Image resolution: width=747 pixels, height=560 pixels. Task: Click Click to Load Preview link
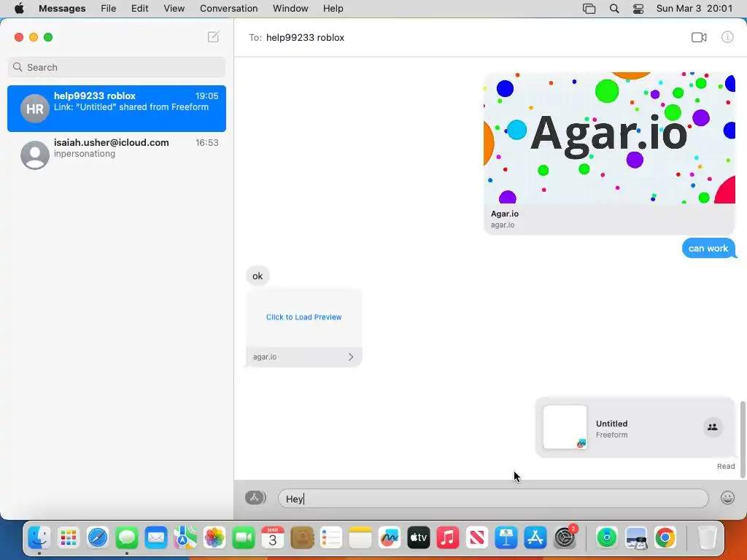(303, 317)
